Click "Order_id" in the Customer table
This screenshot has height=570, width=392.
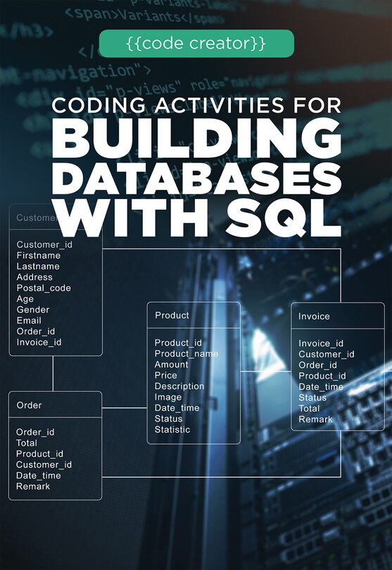click(x=36, y=331)
